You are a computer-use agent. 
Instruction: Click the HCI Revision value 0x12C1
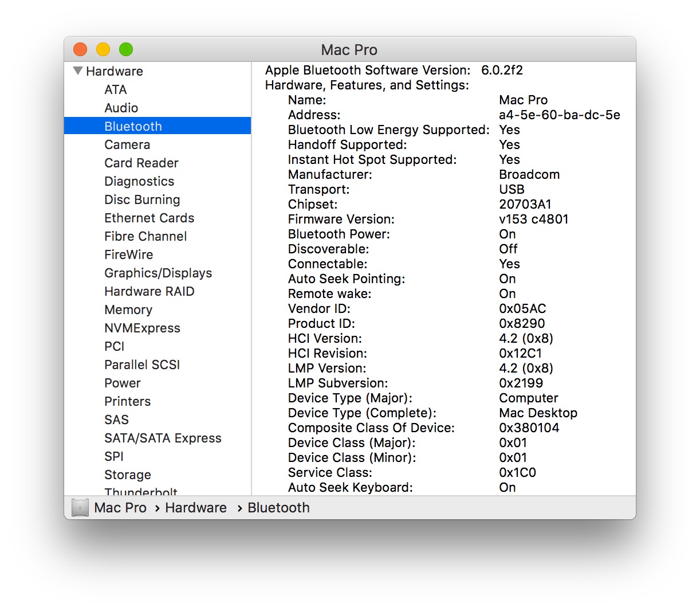point(520,353)
